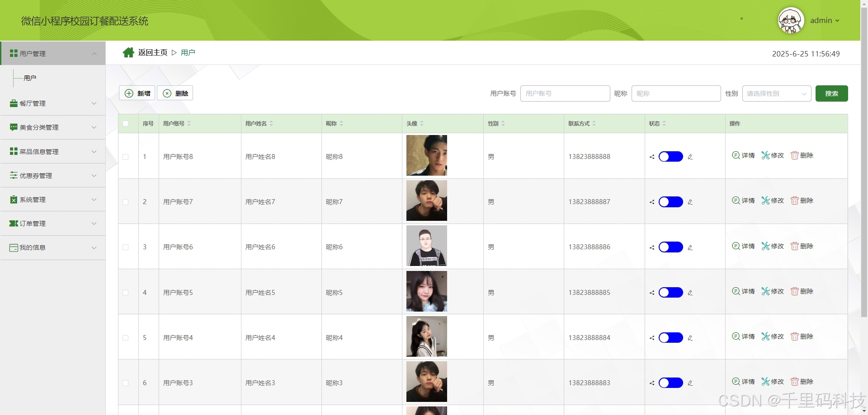Sort by 头像 column arrows

[x=422, y=123]
